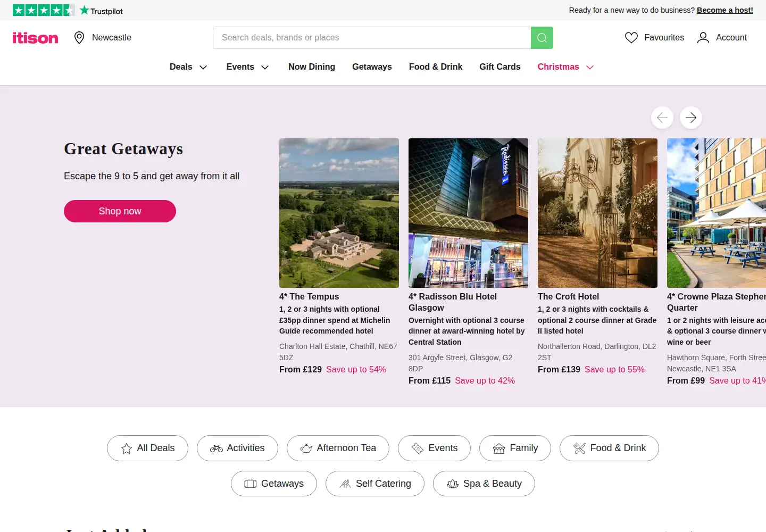
Task: Focus the search deals input field
Action: (x=372, y=38)
